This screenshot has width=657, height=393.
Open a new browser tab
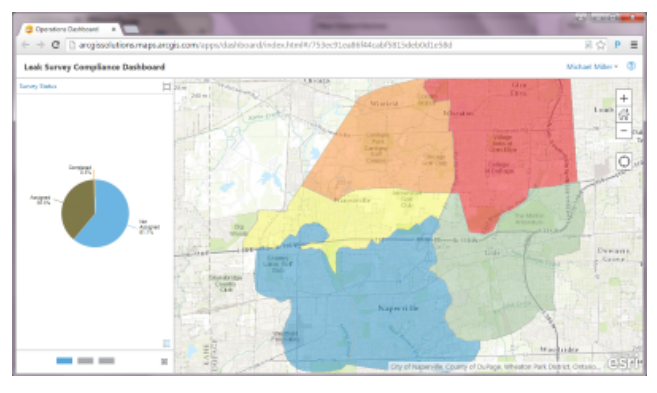click(x=131, y=29)
